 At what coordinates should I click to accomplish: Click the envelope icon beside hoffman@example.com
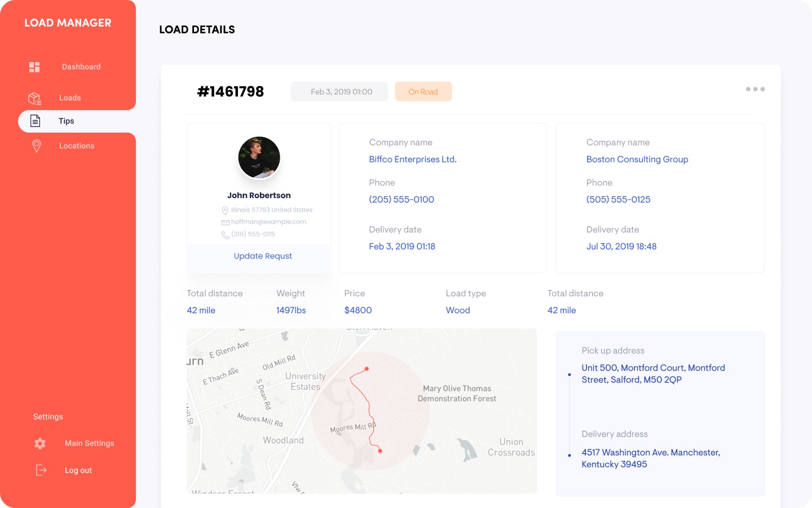pyautogui.click(x=225, y=222)
